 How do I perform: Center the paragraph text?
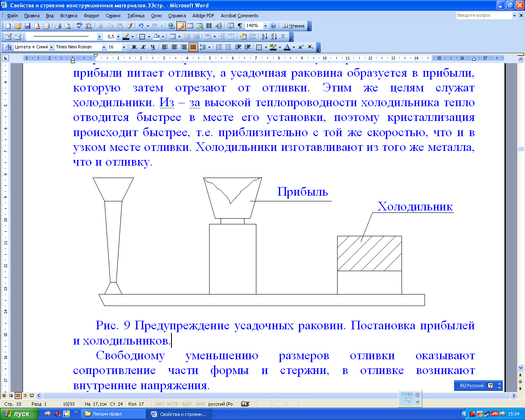click(x=174, y=47)
